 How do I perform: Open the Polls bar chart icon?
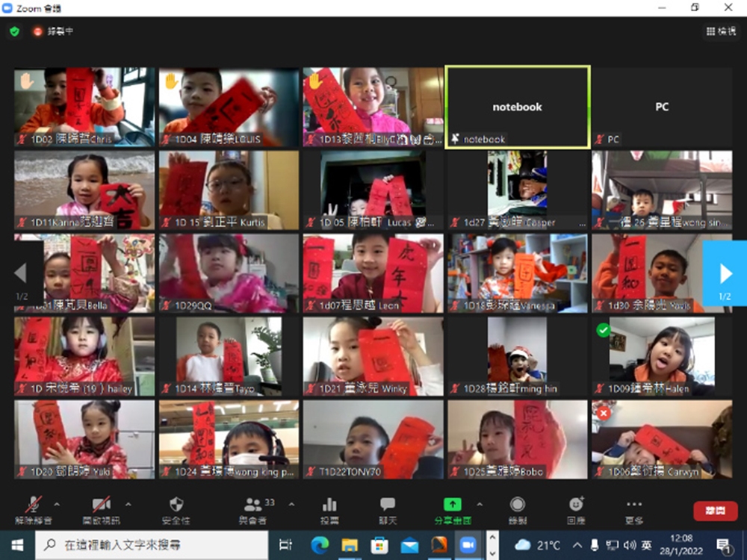click(x=329, y=509)
